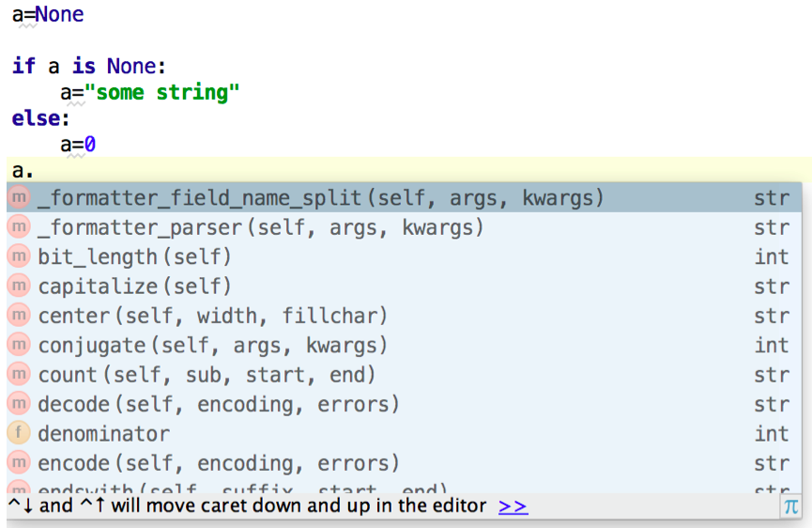
Task: Click the a=None line at top
Action: [48, 15]
